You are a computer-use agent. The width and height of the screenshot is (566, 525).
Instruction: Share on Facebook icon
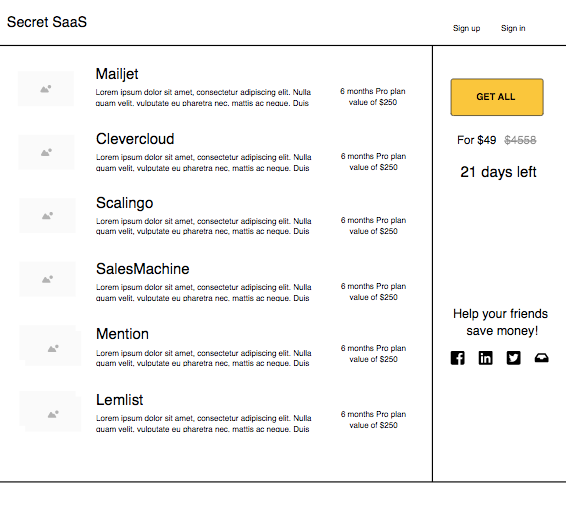(457, 358)
